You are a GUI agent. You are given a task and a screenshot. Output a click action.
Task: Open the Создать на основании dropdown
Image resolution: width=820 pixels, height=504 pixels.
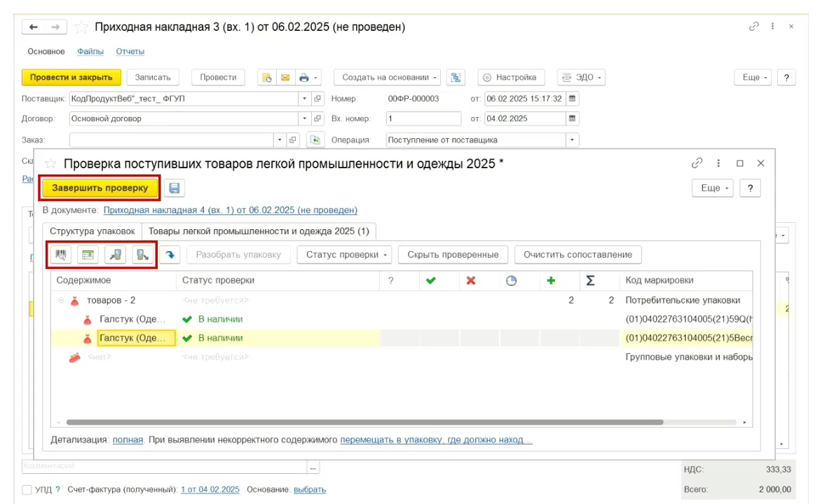coord(387,78)
